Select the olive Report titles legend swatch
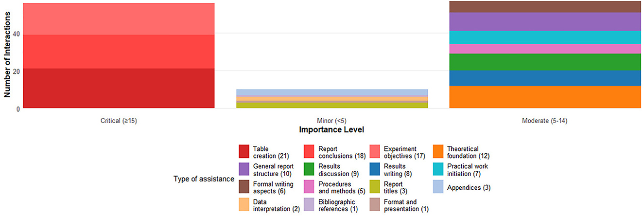 375,187
